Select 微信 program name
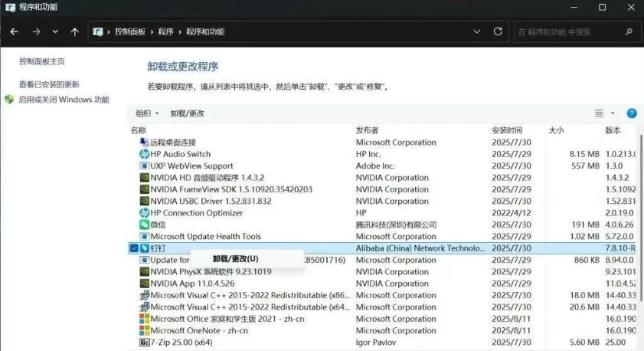This screenshot has width=644, height=351. tap(158, 225)
